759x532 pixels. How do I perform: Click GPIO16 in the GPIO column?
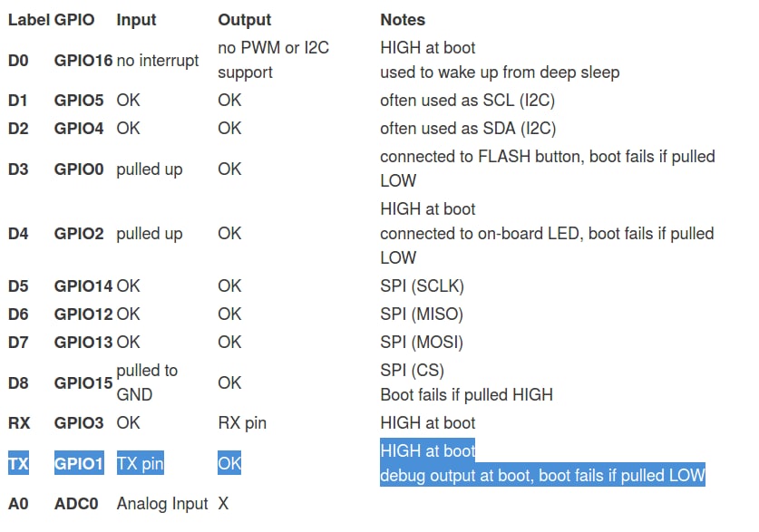point(83,61)
